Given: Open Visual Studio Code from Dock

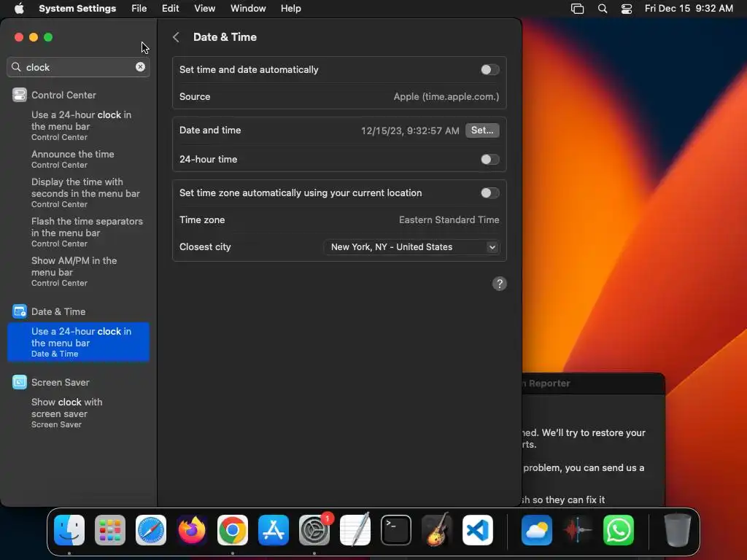Looking at the screenshot, I should pos(478,530).
